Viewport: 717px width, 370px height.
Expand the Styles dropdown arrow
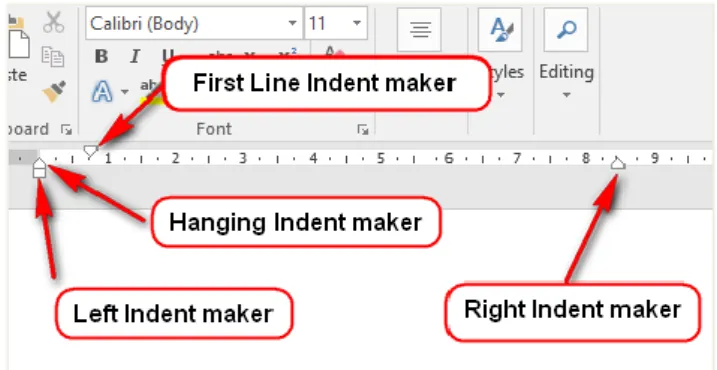tap(500, 95)
